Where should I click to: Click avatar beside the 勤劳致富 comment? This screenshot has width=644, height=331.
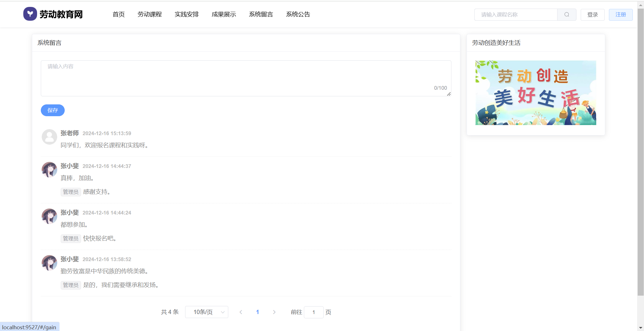pos(49,263)
